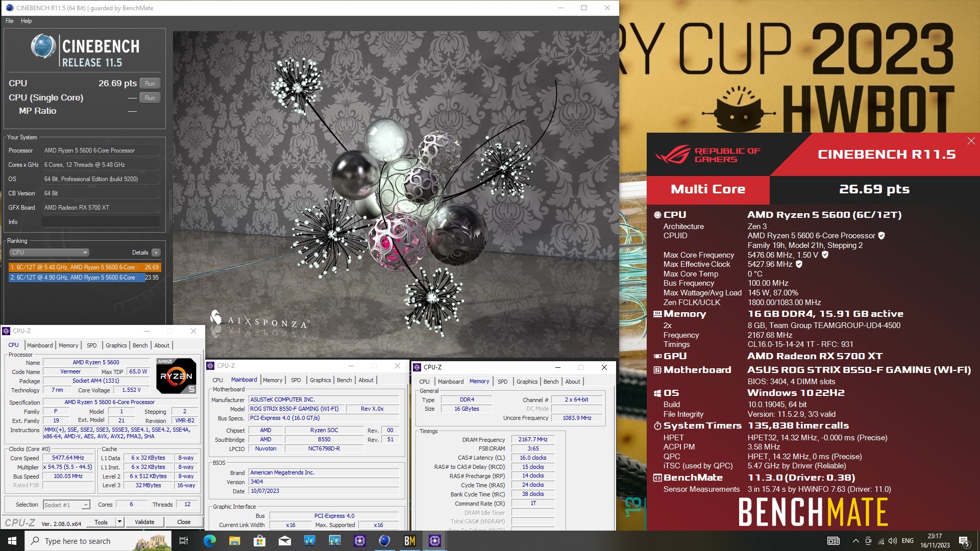Show hidden system tray icons
This screenshot has height=551, width=980.
click(855, 541)
